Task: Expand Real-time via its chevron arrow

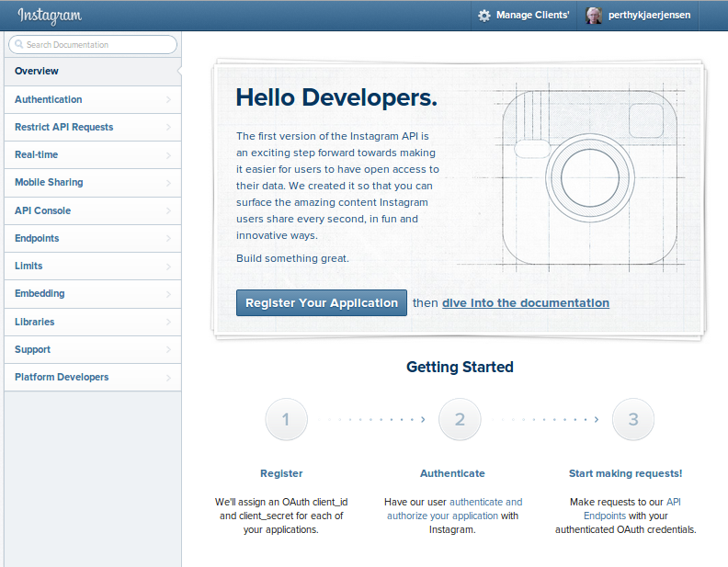Action: (x=168, y=155)
